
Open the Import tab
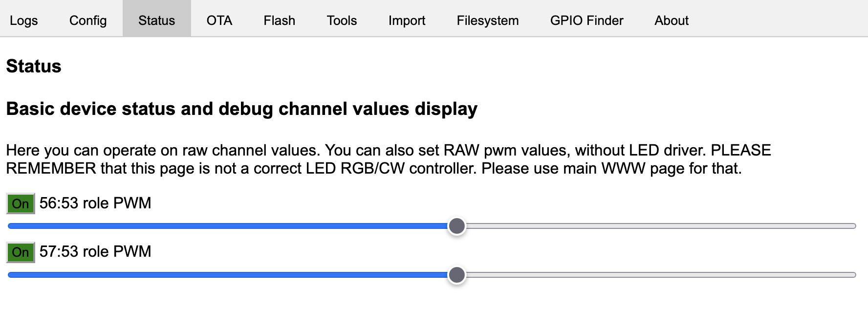tap(407, 20)
